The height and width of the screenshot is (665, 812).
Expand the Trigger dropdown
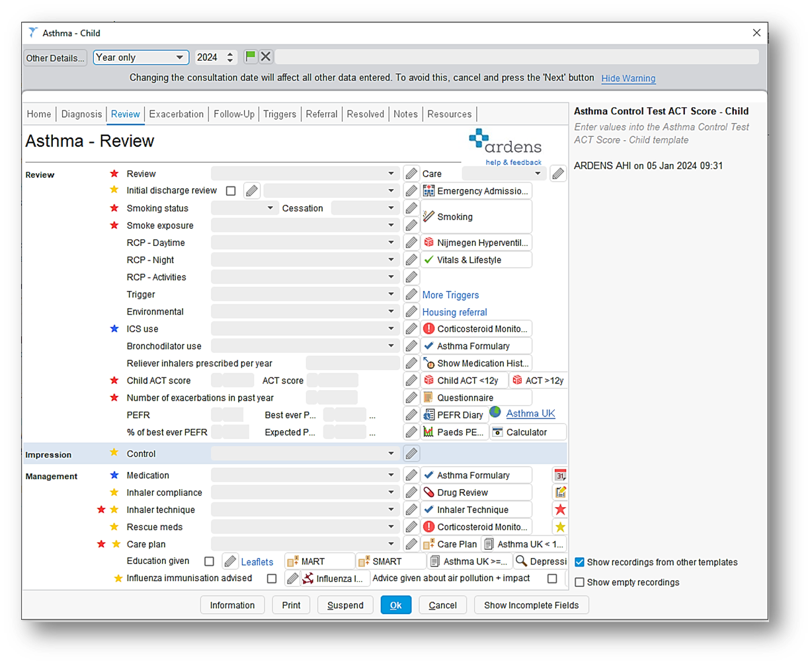point(391,294)
